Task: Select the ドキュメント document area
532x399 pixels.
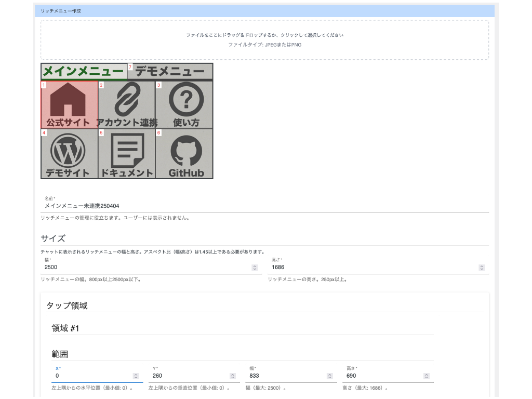Action: [127, 153]
